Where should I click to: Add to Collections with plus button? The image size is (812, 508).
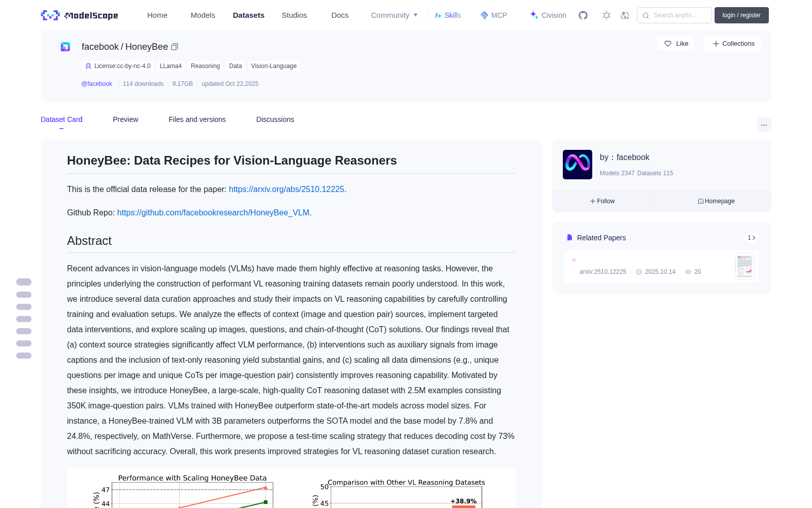point(733,44)
